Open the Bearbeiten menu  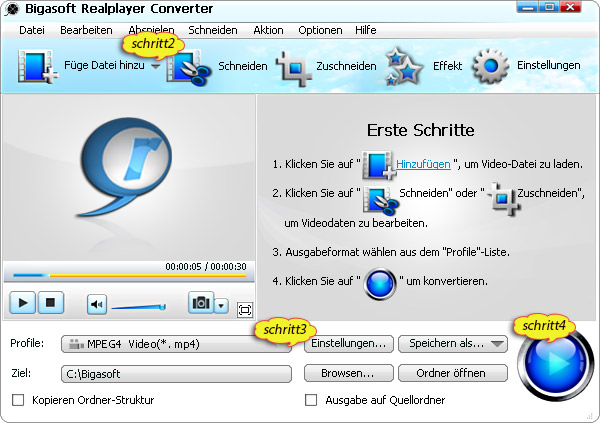(86, 30)
